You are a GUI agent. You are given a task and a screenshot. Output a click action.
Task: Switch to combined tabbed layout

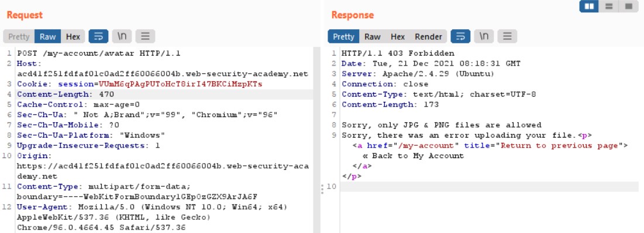(x=629, y=6)
